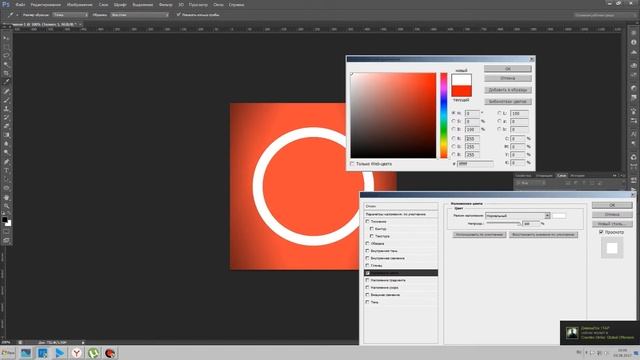The image size is (640, 360).
Task: Select the History Brush tool
Action: click(6, 118)
